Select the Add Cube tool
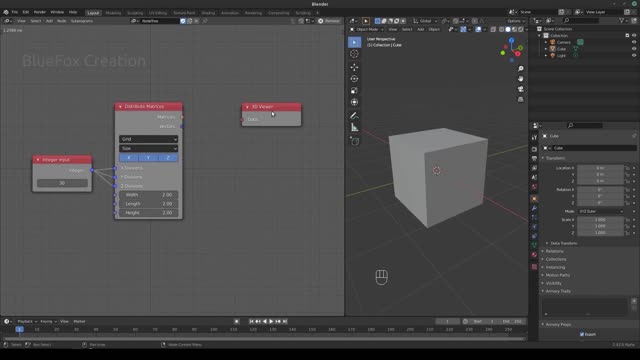Viewport: 640px width, 360px height. click(x=354, y=141)
